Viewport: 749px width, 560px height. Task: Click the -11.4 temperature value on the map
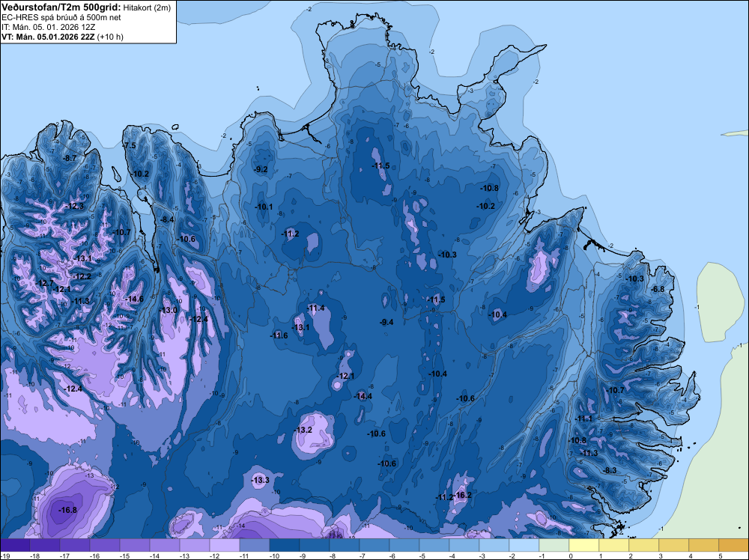(x=316, y=308)
